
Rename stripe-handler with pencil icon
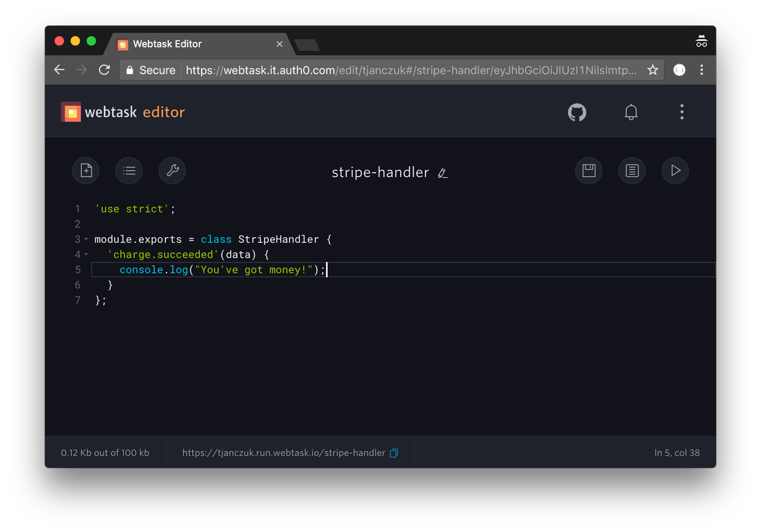[x=443, y=173]
